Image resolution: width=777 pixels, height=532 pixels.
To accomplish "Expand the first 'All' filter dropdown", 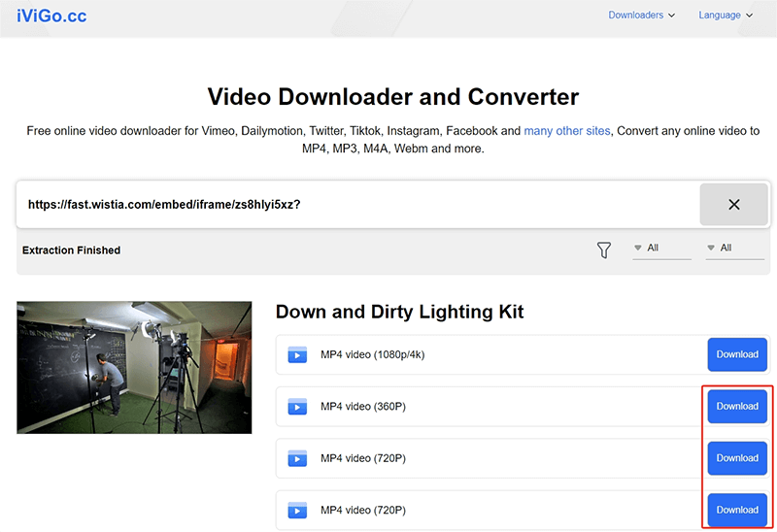I will [661, 249].
